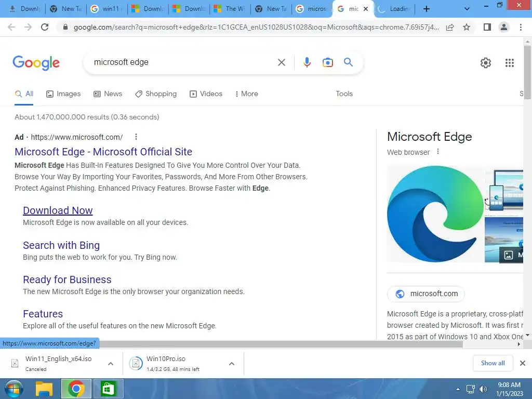
Task: Click the canceled Win11_English_x64.iso item
Action: (54, 363)
